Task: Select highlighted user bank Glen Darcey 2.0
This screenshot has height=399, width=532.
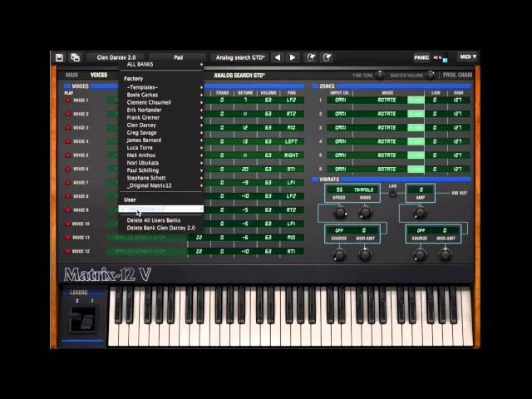Action: (161, 209)
